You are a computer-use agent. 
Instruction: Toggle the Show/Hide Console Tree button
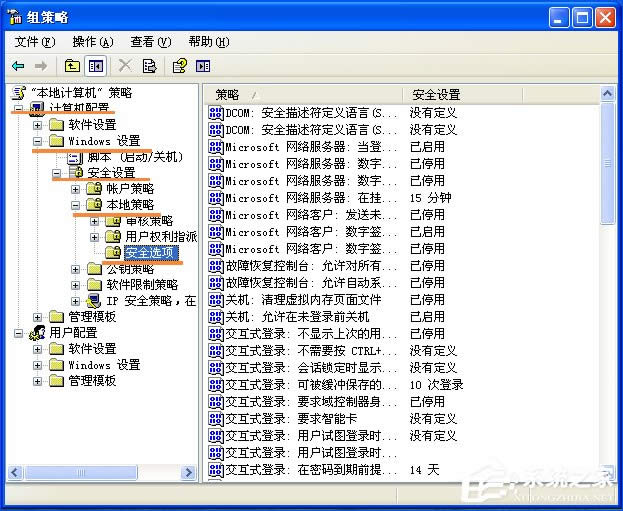96,66
